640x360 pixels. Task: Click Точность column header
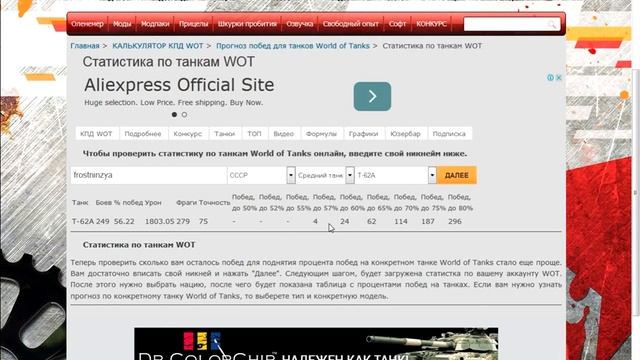click(215, 202)
